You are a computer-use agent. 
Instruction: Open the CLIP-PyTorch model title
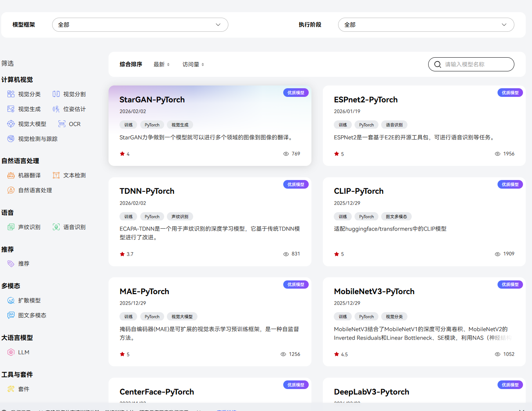coord(358,191)
